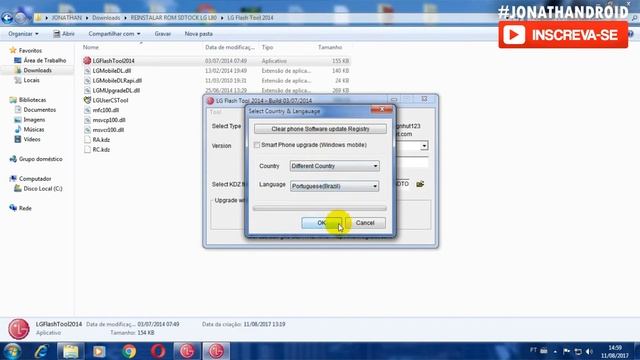Image resolution: width=640 pixels, height=360 pixels.
Task: Click Clear phone Software update Registry
Action: 320,129
